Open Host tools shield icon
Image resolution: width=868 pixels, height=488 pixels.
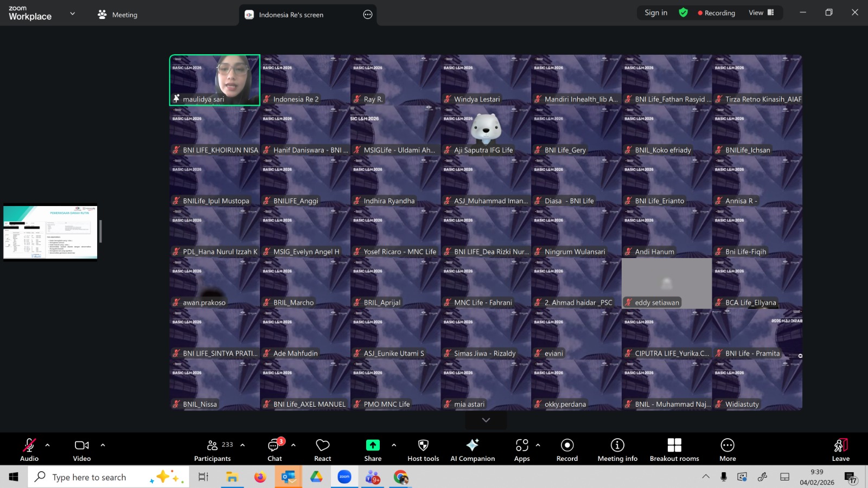click(423, 450)
